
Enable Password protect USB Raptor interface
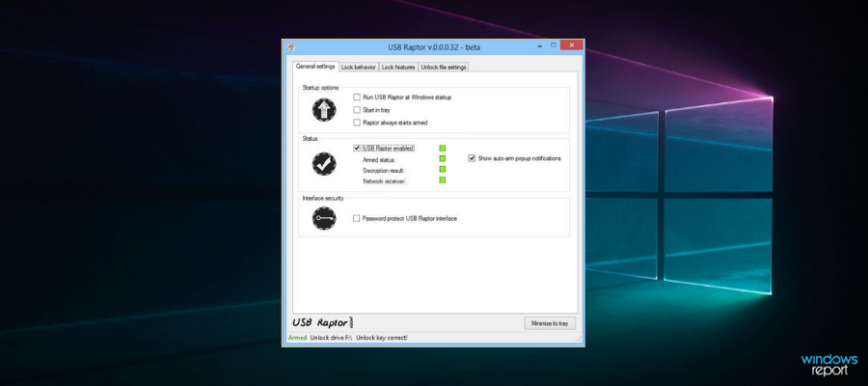click(x=357, y=219)
